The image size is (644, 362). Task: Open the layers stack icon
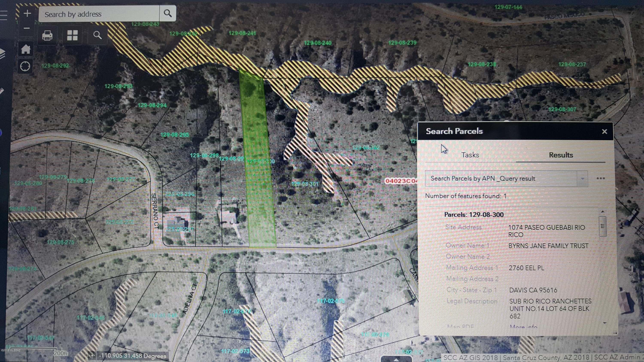click(2, 54)
